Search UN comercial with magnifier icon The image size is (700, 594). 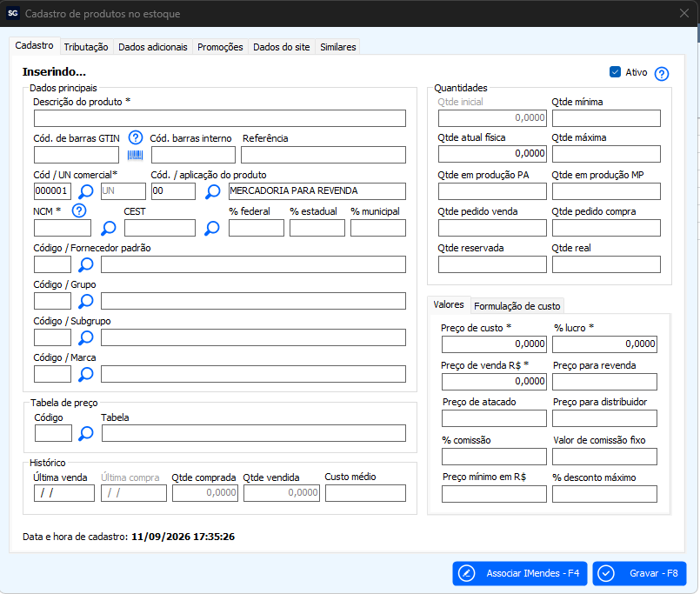tap(86, 191)
